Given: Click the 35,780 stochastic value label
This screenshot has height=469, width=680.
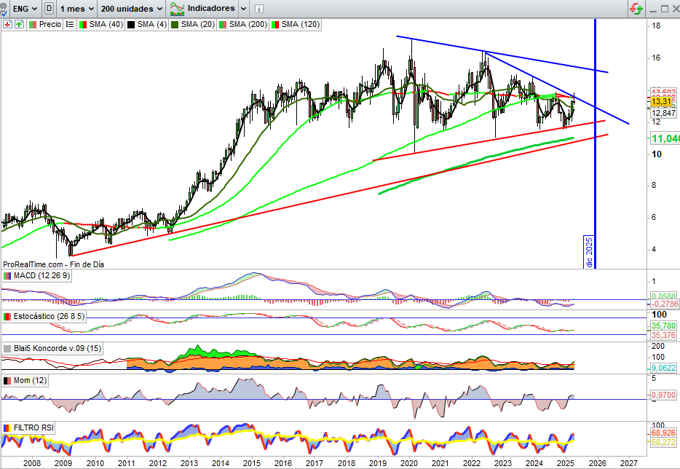Looking at the screenshot, I should [664, 325].
